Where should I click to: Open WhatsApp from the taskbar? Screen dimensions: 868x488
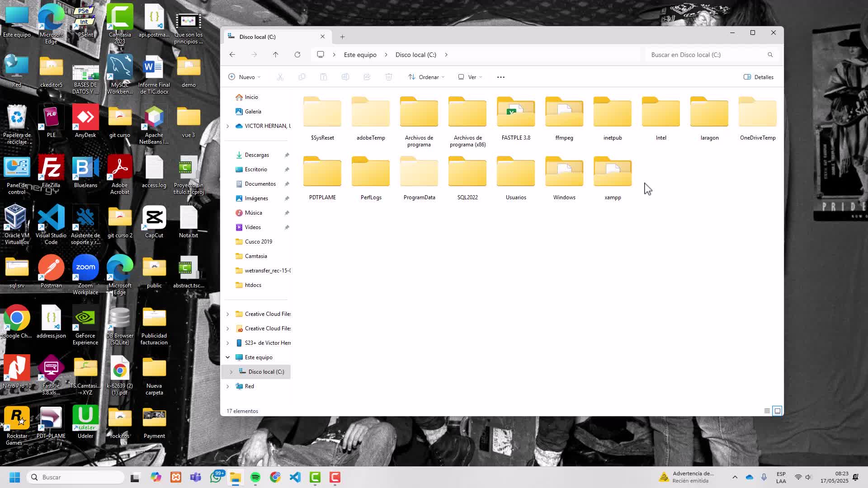tap(216, 477)
